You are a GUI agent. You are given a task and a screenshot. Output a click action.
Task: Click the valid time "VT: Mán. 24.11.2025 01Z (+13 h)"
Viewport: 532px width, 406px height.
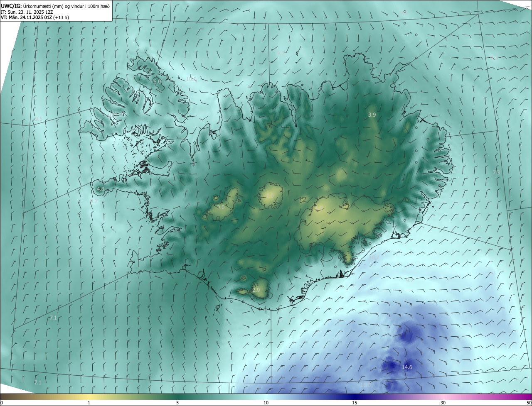[35, 17]
